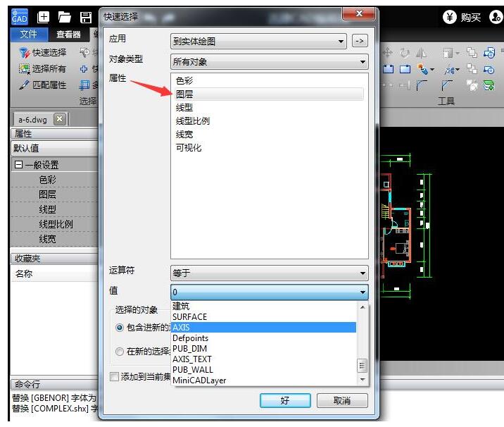Save the drawing with the floppy disk icon
Image resolution: width=504 pixels, height=427 pixels.
coord(86,17)
